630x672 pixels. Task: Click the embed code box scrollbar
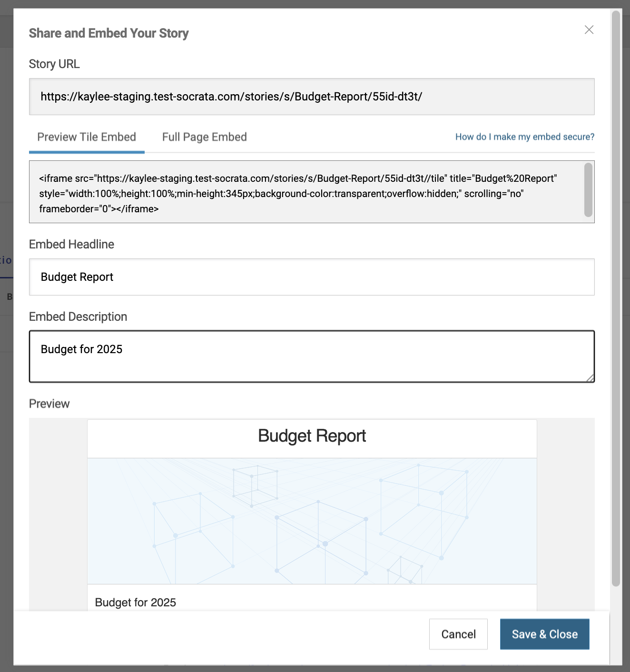pyautogui.click(x=589, y=190)
